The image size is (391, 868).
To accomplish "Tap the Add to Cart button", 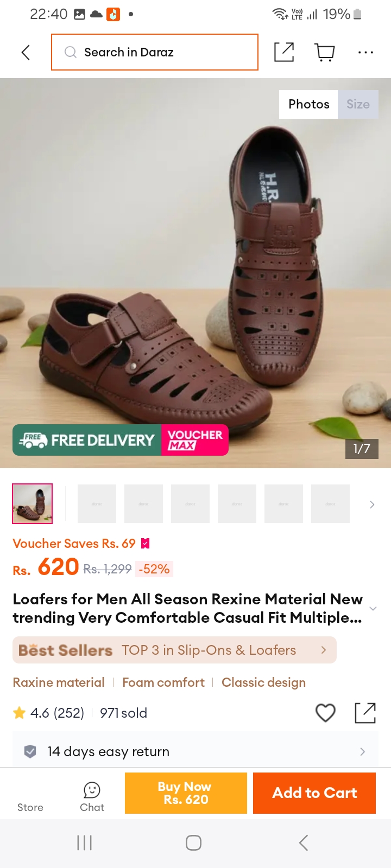I will (314, 793).
